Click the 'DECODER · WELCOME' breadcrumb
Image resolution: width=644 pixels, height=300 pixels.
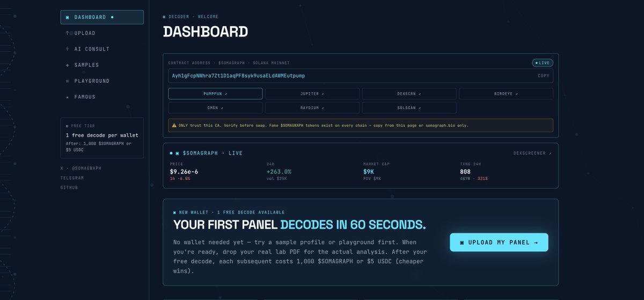(x=191, y=17)
